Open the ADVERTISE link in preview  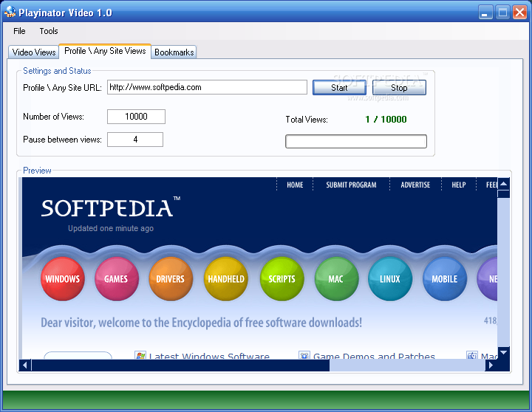coord(415,185)
